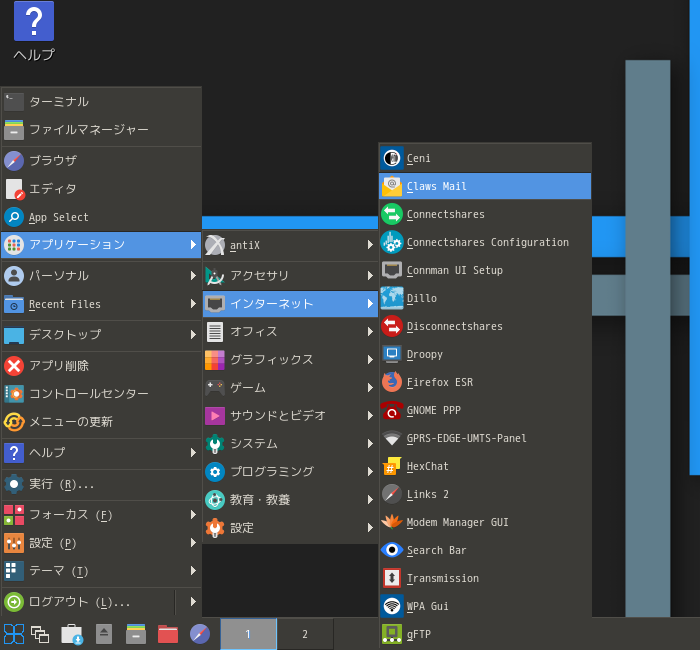Viewport: 700px width, 650px height.
Task: Choose ログアウト (L)... entry
Action: click(x=88, y=602)
